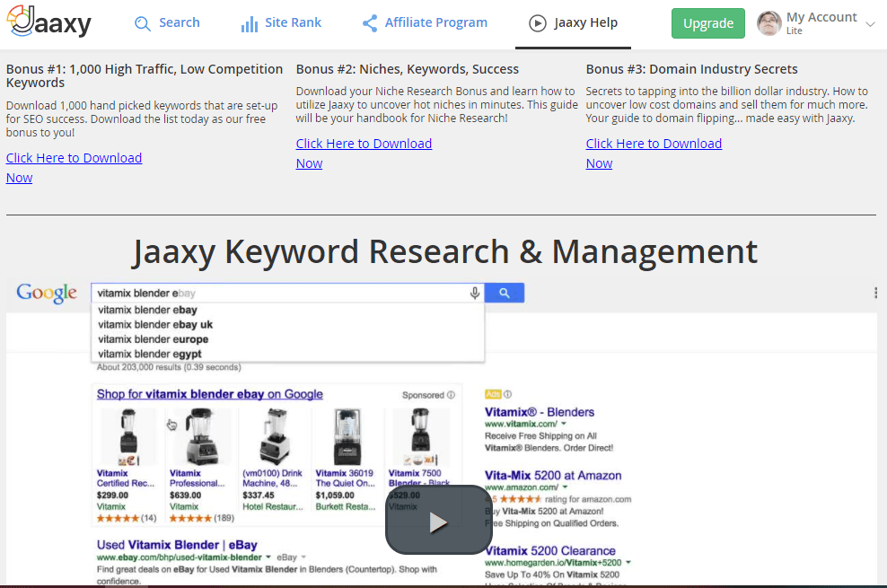Open the Affiliate Program menu item
887x588 pixels.
[436, 22]
